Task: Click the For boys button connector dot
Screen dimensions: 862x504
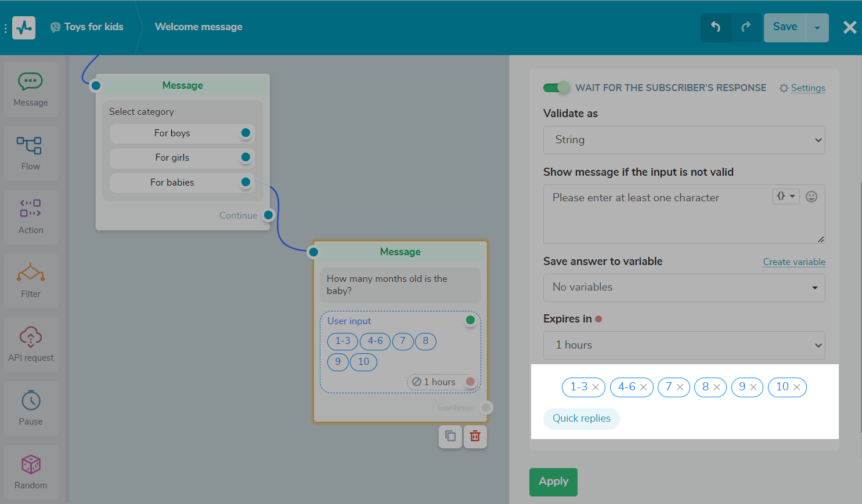Action: 246,133
